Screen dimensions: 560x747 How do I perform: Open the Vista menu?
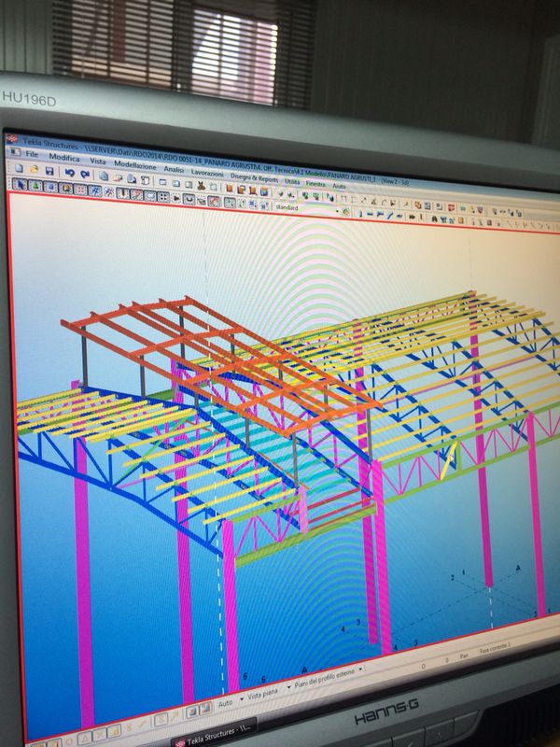pyautogui.click(x=98, y=162)
